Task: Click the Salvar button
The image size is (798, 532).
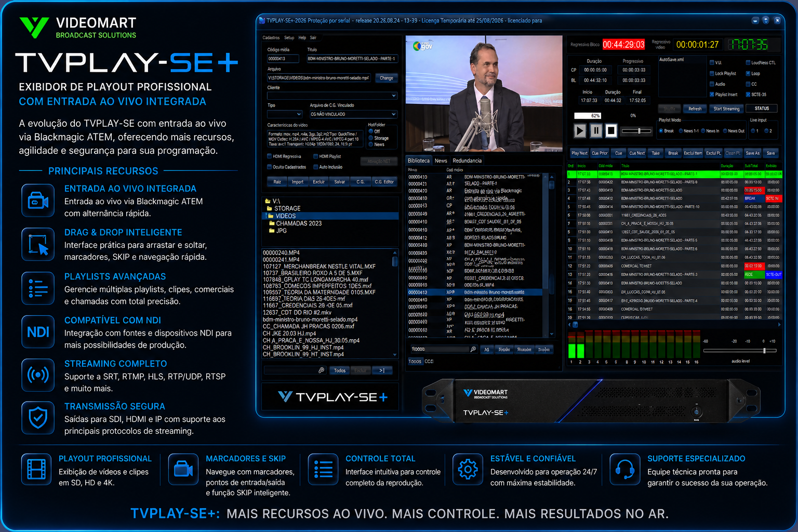Action: point(340,182)
